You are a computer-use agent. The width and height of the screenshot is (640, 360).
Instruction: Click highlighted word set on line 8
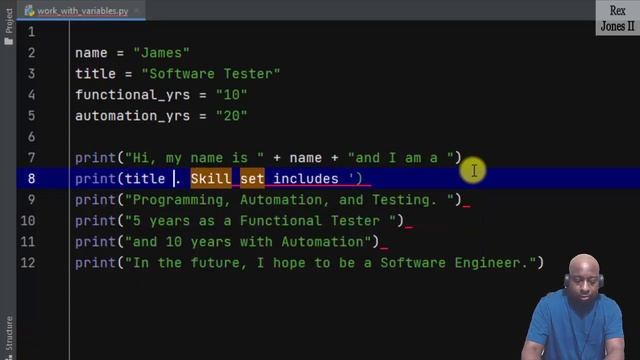(x=252, y=179)
